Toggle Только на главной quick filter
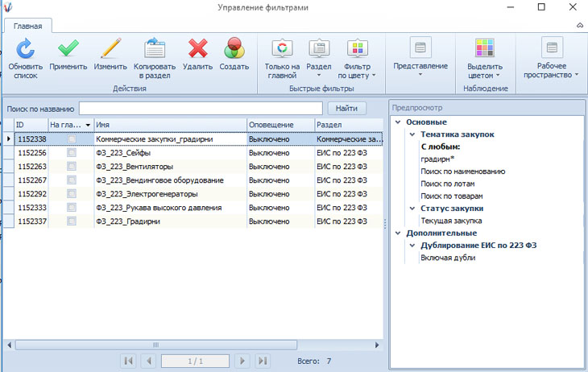Viewport: 588px width, 372px height. (282, 50)
